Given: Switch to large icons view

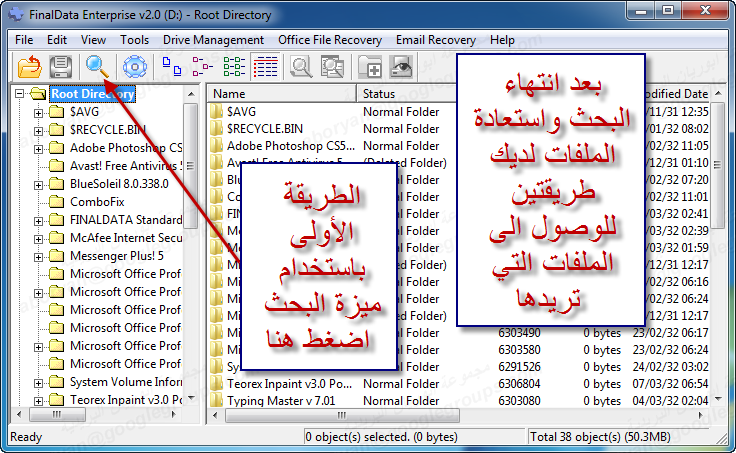Looking at the screenshot, I should tap(172, 67).
